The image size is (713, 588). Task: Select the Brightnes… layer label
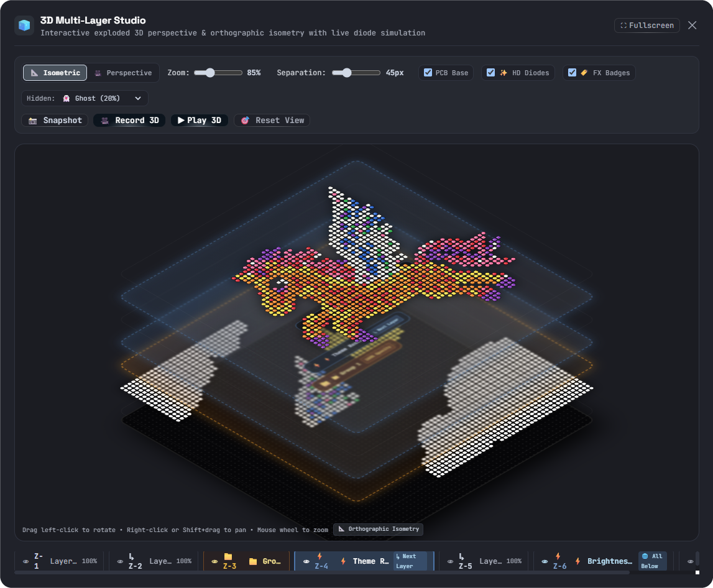pyautogui.click(x=610, y=562)
